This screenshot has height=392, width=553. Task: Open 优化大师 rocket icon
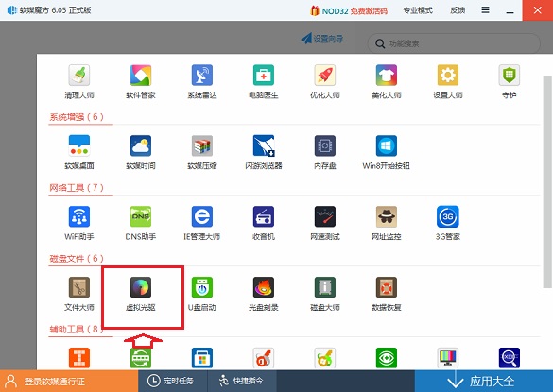click(x=325, y=81)
